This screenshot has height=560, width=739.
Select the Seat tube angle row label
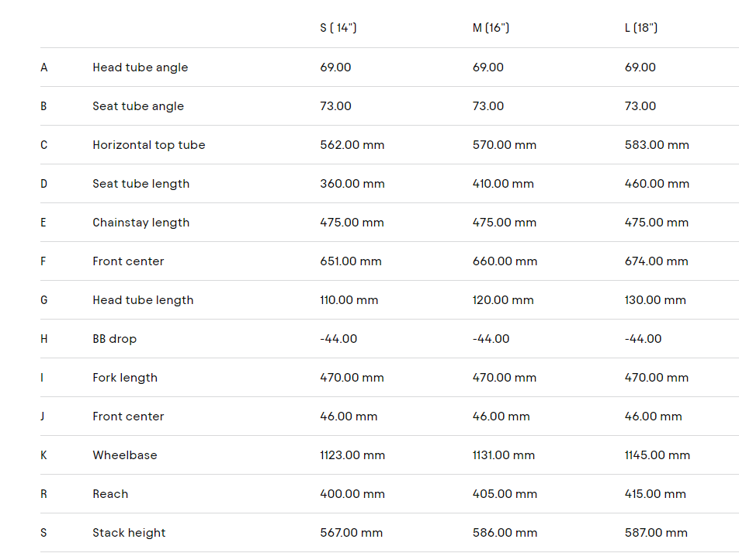[138, 106]
